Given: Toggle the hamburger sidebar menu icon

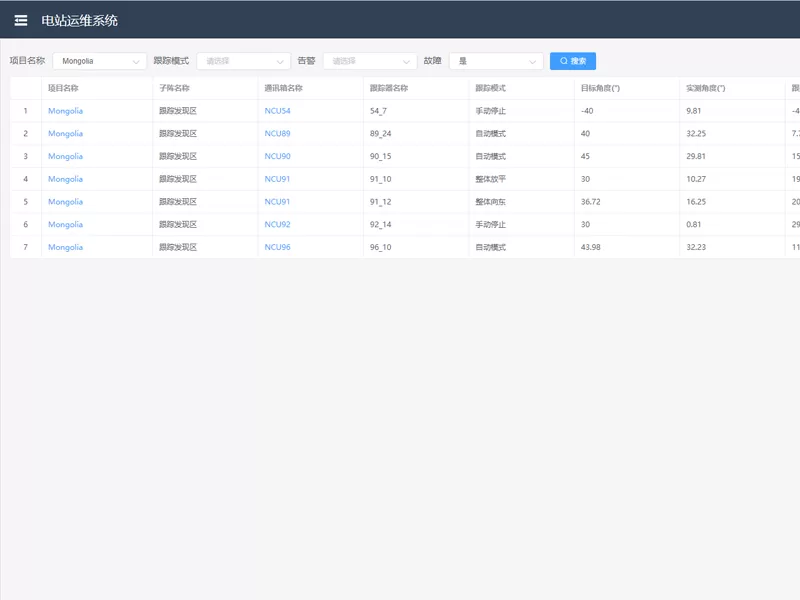Looking at the screenshot, I should [x=21, y=20].
